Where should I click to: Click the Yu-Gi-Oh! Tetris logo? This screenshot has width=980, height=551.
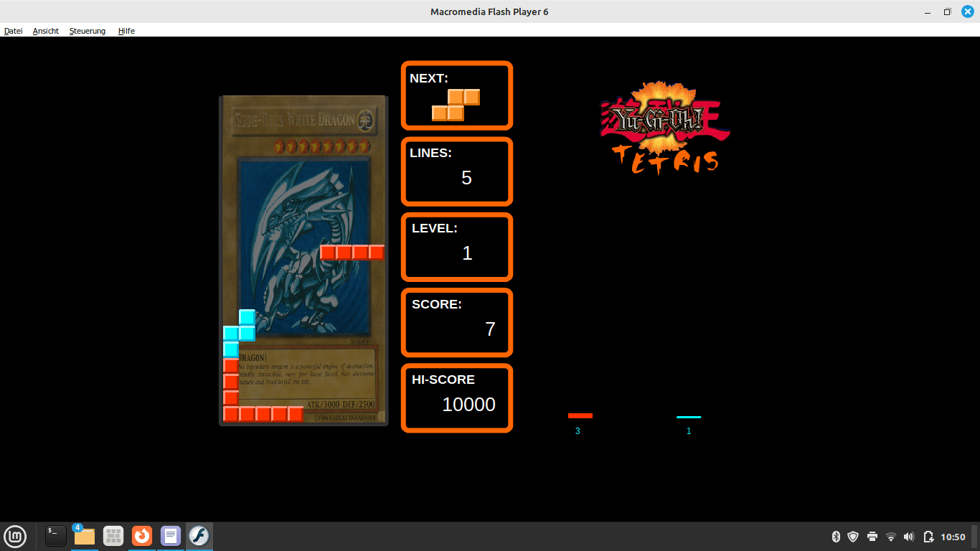tap(665, 128)
